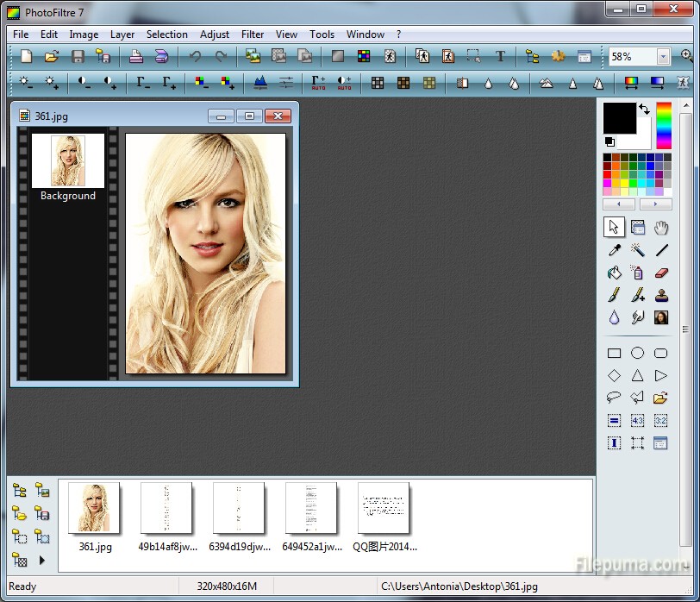Pick the Pipette eyedropper tool
Image resolution: width=700 pixels, height=602 pixels.
coord(614,250)
